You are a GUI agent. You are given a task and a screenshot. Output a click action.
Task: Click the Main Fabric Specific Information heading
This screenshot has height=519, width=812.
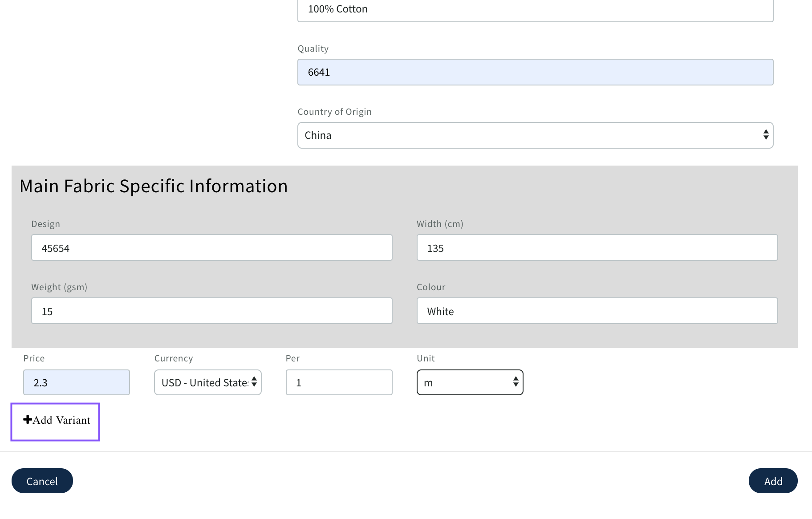pos(153,186)
